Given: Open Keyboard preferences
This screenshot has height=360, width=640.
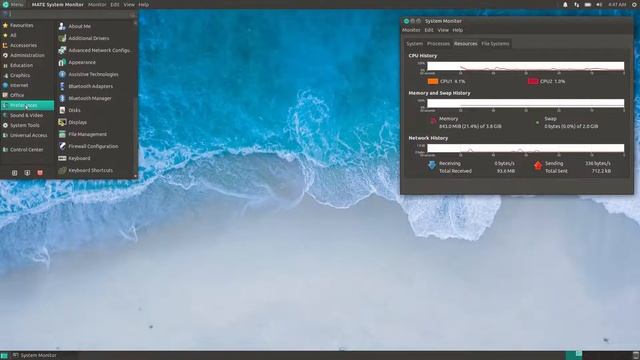Looking at the screenshot, I should click(95, 158).
